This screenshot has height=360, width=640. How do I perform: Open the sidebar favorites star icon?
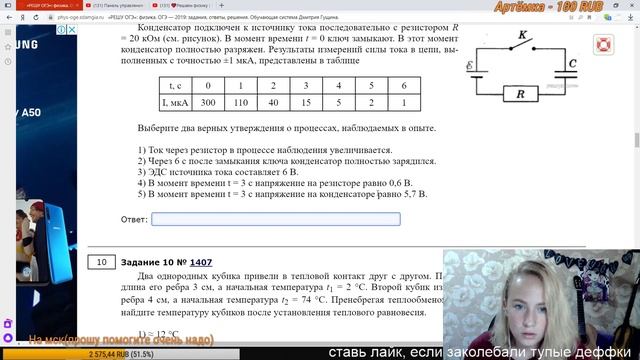[x=8, y=47]
